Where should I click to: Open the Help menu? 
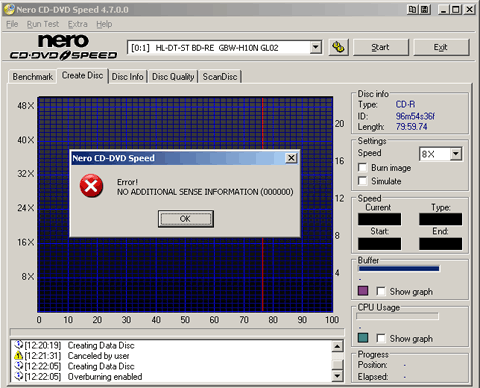pyautogui.click(x=104, y=24)
